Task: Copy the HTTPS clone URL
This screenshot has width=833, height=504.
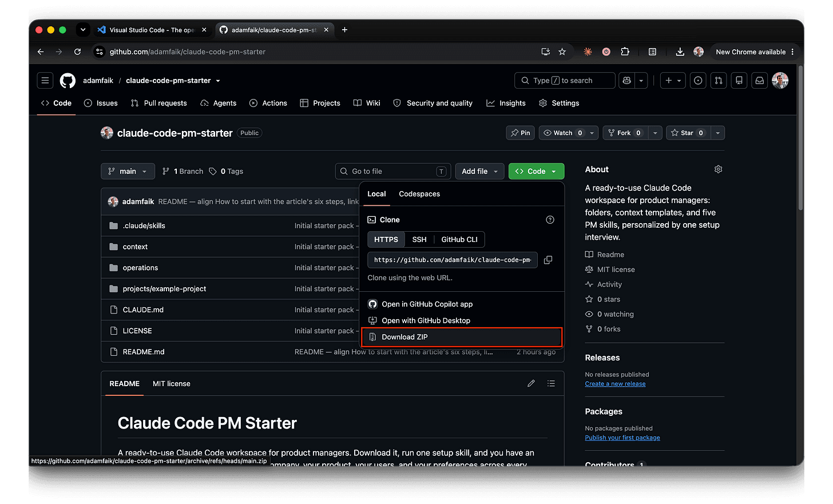Action: point(548,260)
